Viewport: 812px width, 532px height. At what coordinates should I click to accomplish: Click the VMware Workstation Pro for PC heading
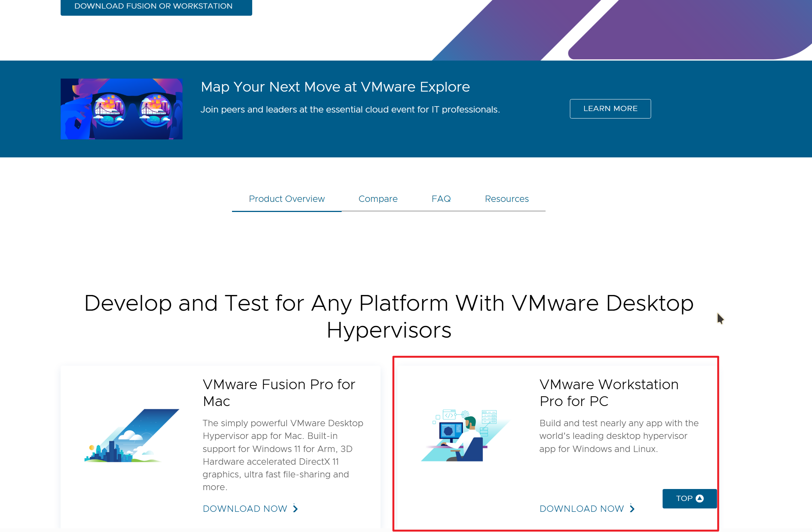pos(609,393)
